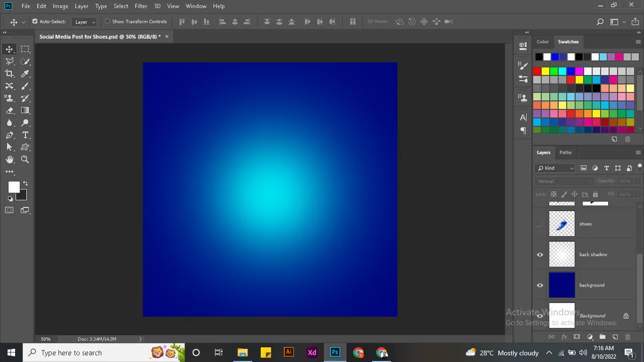Click the Add layer style fx icon
644x362 pixels.
point(565,337)
